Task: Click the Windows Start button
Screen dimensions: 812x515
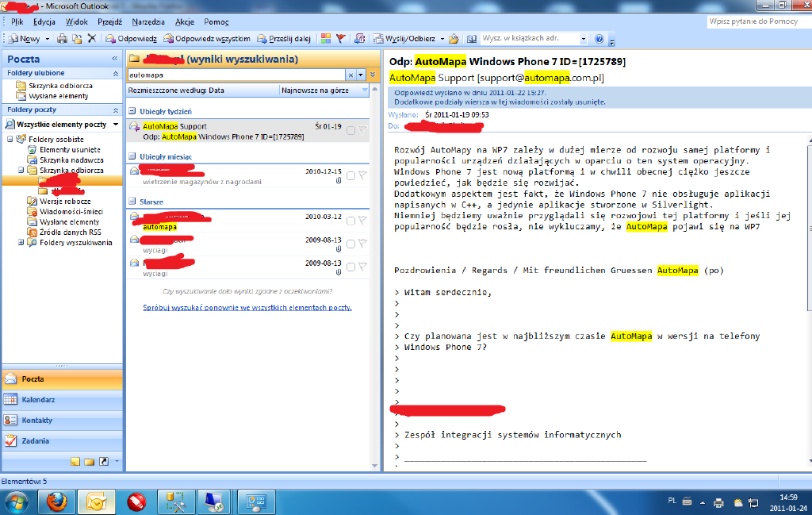Action: 17,502
